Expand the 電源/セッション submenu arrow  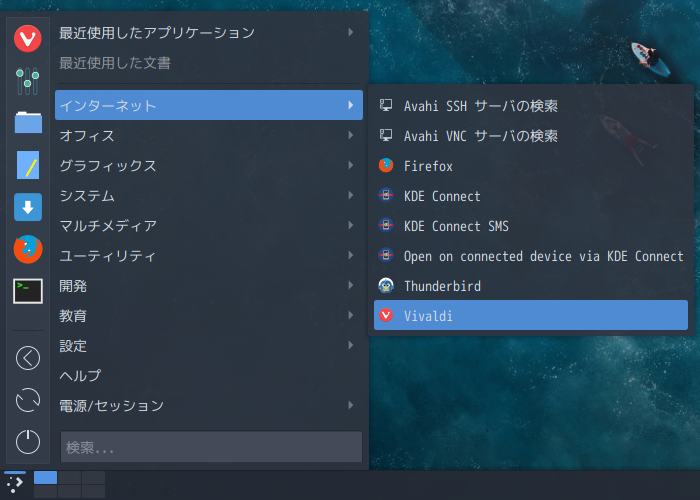[x=351, y=405]
